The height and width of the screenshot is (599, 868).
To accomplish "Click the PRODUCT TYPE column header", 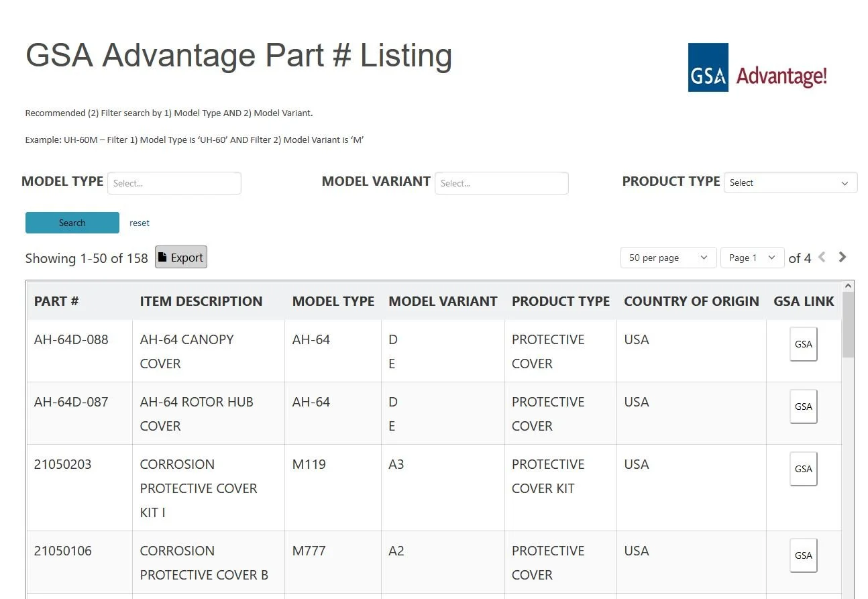I will click(561, 301).
